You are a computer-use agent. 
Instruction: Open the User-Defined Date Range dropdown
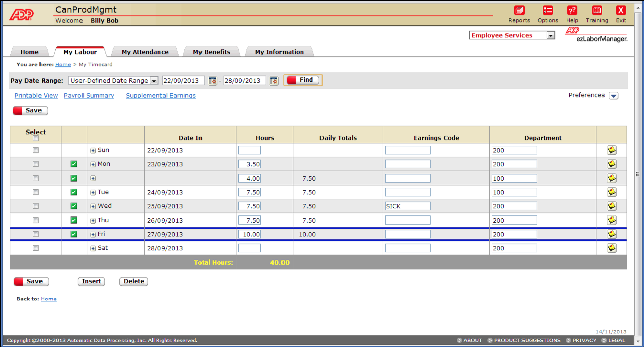click(x=113, y=81)
